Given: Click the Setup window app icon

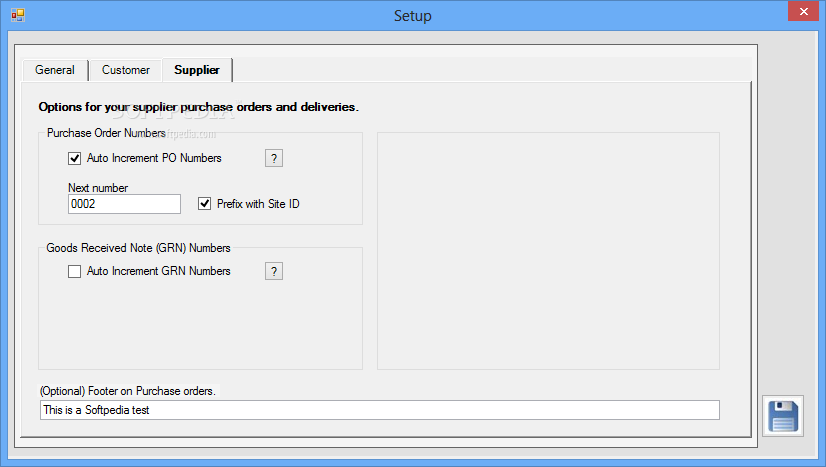Looking at the screenshot, I should tap(18, 15).
